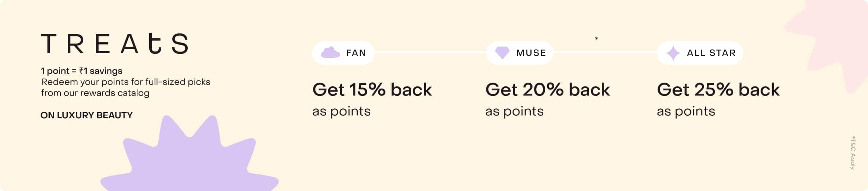Viewport: 868px width, 191px height.
Task: Click the asterisk above the tier line
Action: click(597, 39)
